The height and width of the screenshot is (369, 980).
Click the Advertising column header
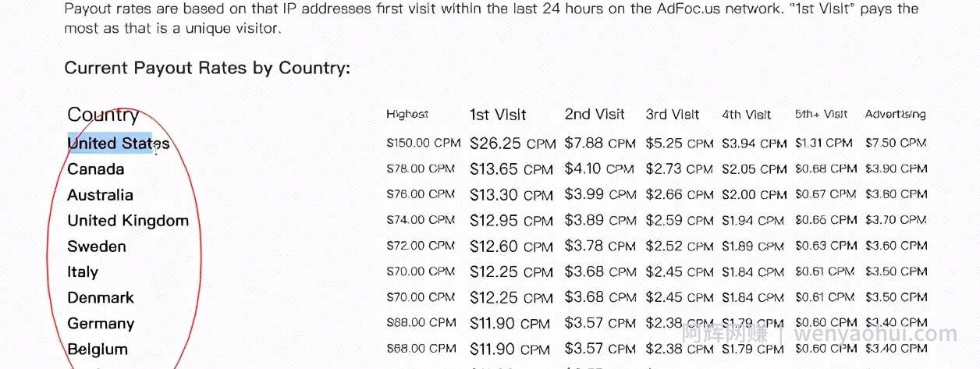point(896,115)
